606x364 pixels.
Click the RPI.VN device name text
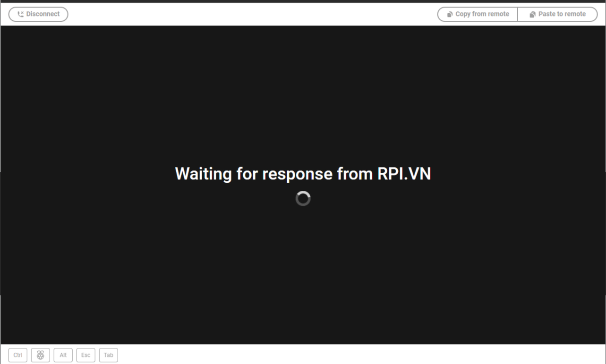(x=404, y=174)
